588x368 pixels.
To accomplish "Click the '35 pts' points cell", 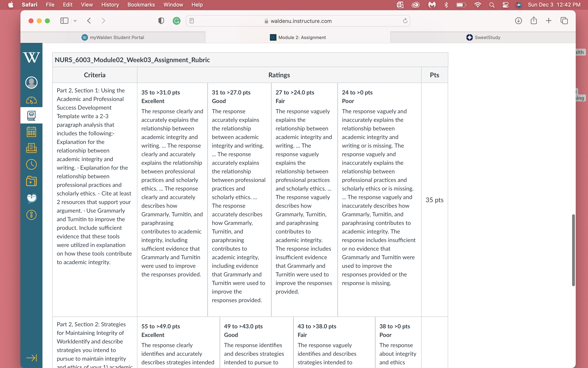I will pyautogui.click(x=434, y=200).
